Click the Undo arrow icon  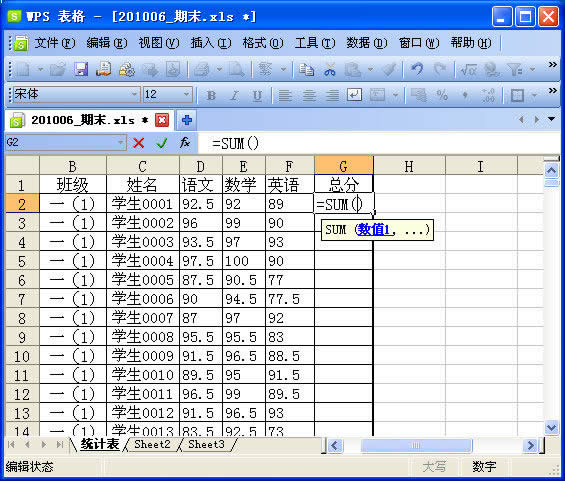pos(417,69)
